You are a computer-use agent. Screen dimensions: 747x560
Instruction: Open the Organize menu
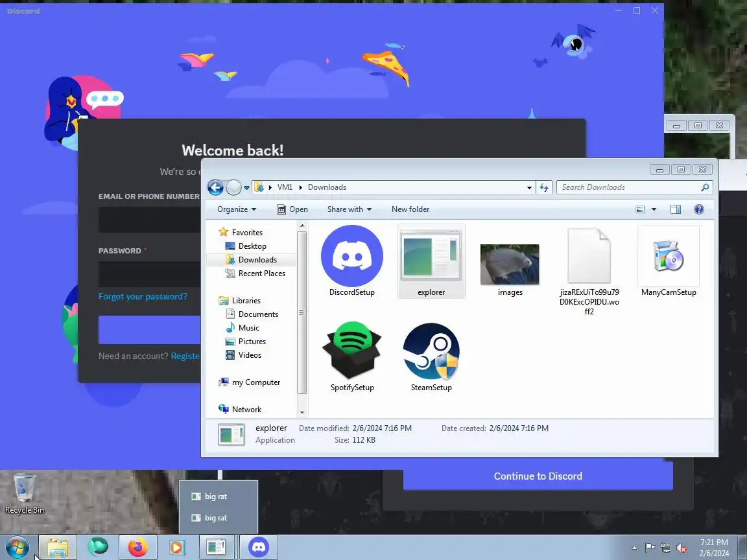point(237,209)
